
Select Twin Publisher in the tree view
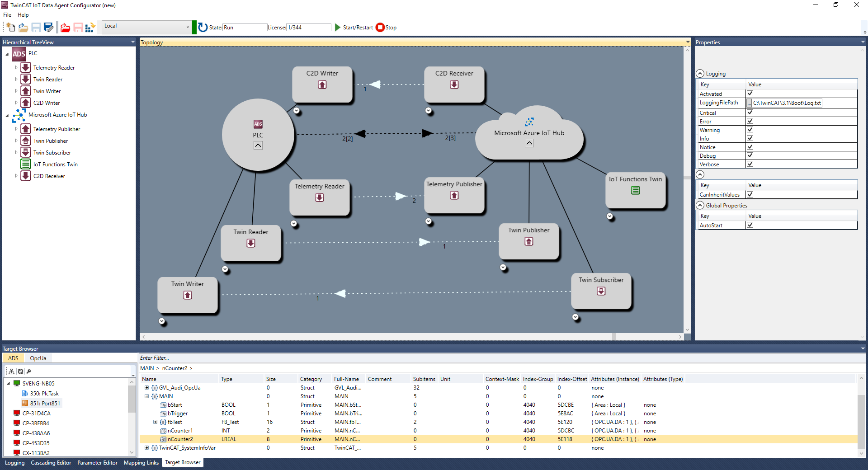pyautogui.click(x=51, y=141)
